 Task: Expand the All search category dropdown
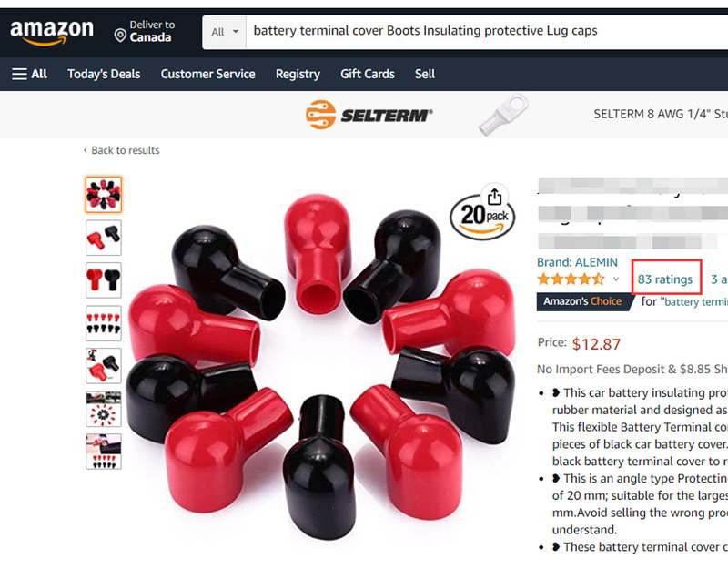click(224, 32)
